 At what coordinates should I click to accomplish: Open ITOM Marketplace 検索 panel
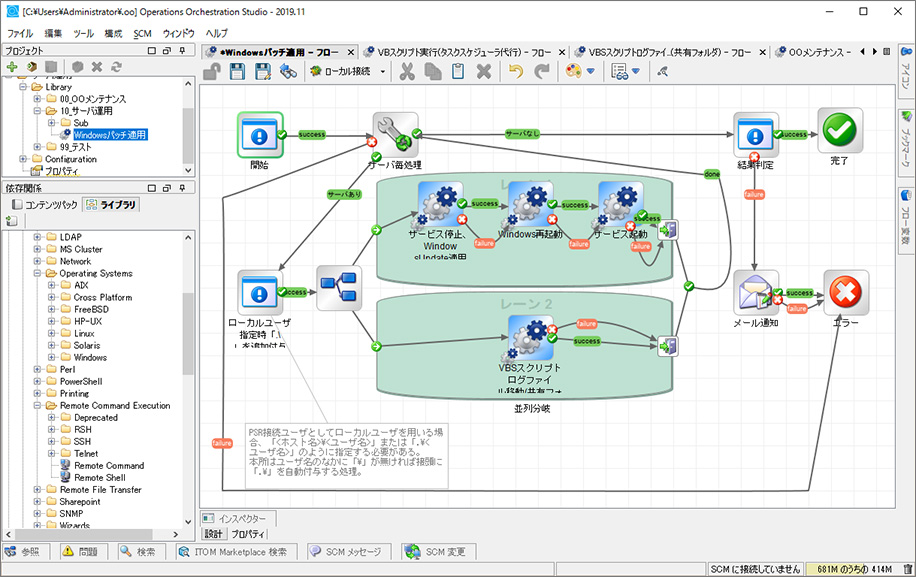click(237, 552)
